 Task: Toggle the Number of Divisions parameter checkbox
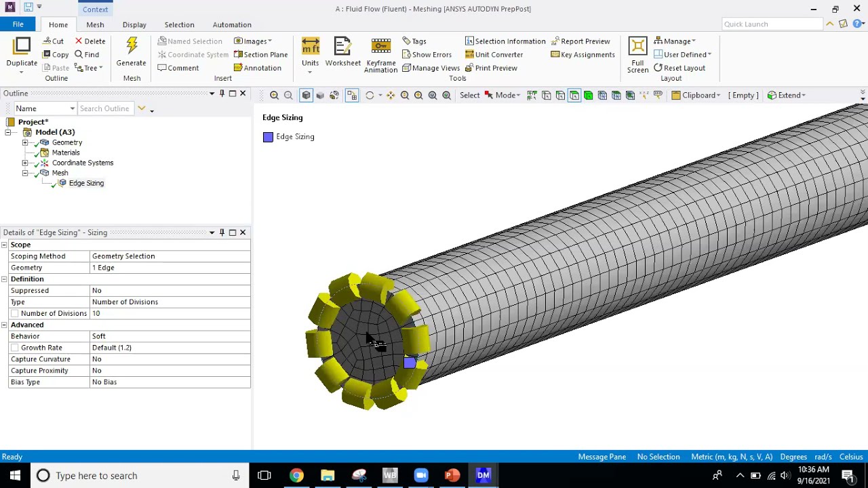pos(15,314)
